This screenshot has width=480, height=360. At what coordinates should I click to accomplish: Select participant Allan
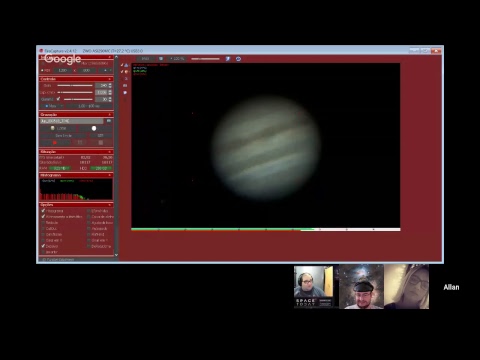[451, 287]
